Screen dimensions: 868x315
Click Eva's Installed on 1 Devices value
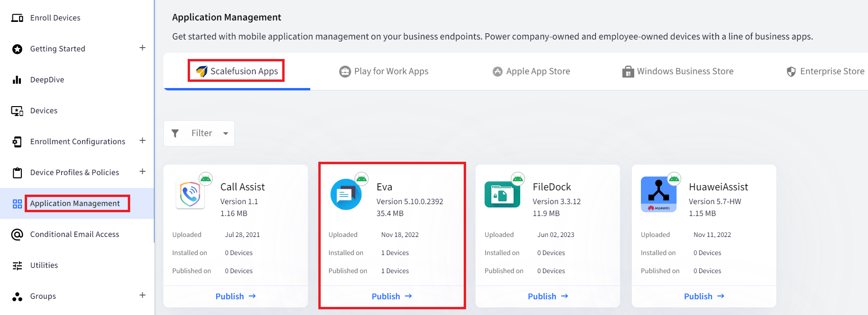(x=395, y=253)
